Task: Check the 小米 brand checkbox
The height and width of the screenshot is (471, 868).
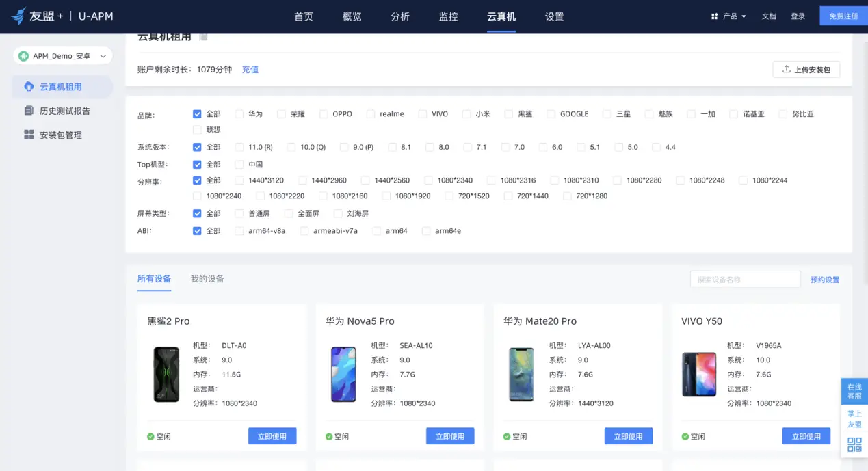Action: click(x=466, y=114)
